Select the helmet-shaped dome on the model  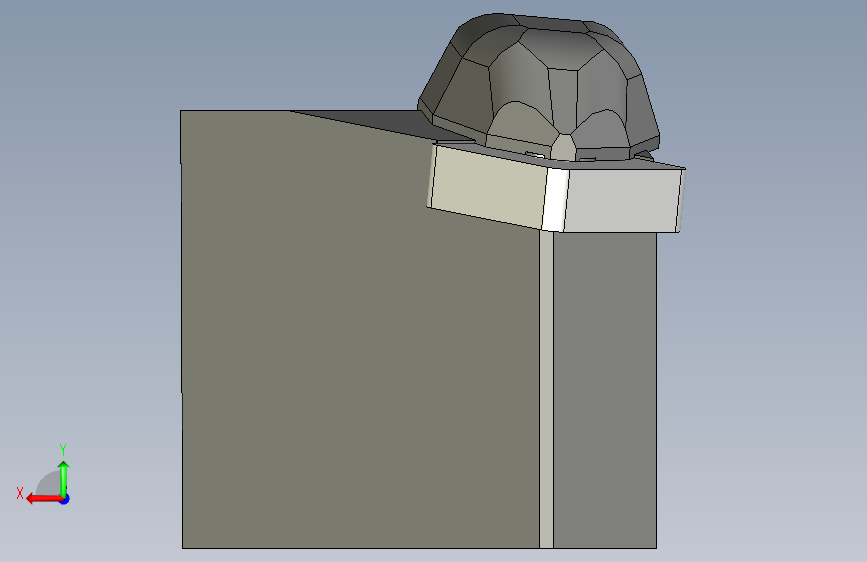[x=539, y=86]
